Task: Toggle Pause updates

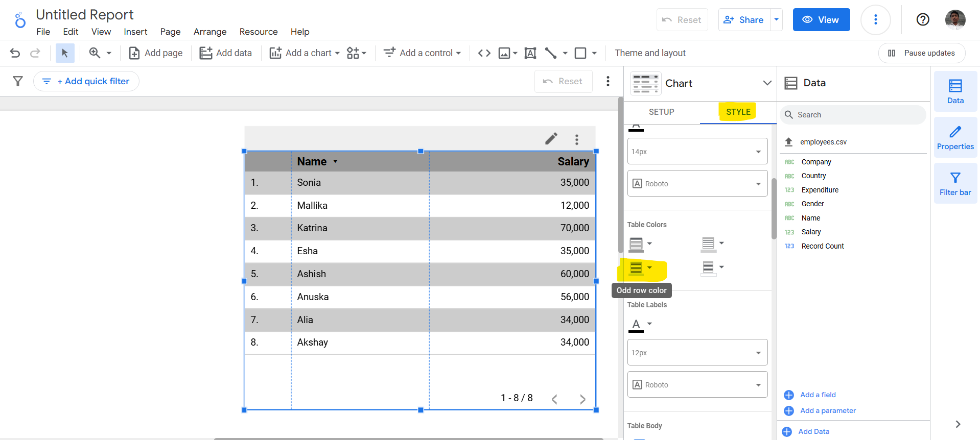Action: click(x=921, y=53)
